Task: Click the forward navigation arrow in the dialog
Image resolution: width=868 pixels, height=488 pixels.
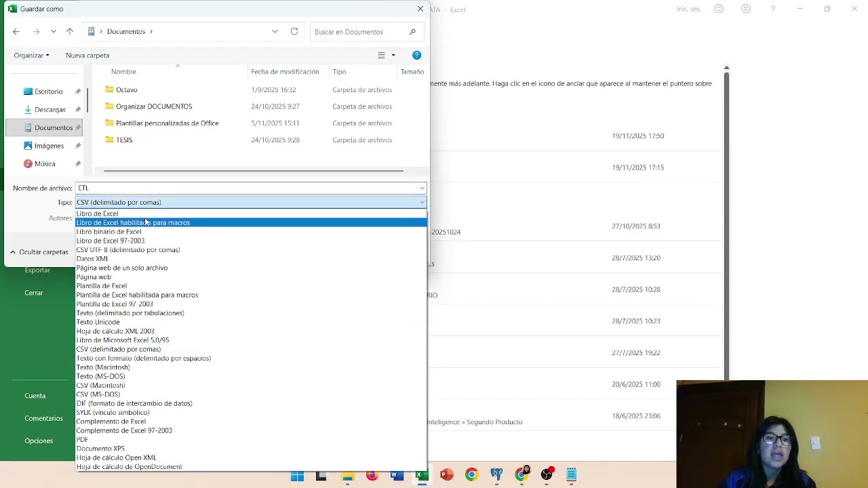Action: coord(36,32)
